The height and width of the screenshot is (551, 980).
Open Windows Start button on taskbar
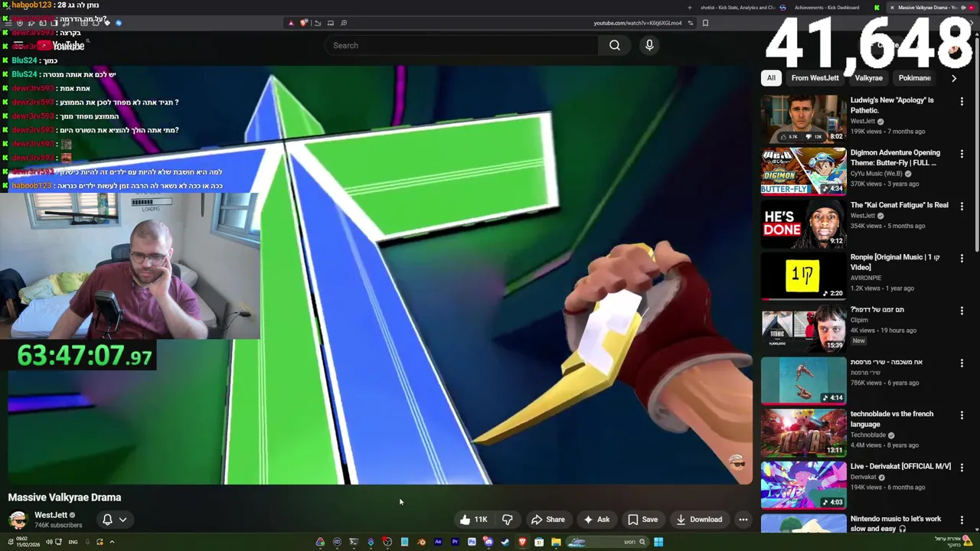(658, 542)
